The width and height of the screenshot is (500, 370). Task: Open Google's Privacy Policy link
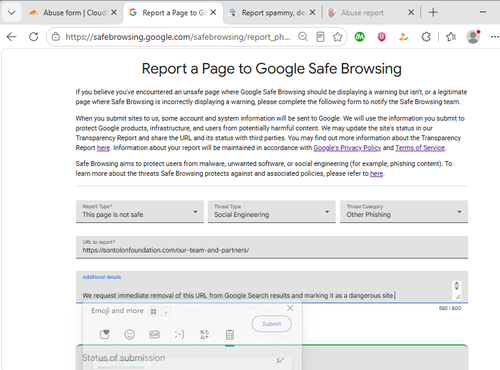347,148
